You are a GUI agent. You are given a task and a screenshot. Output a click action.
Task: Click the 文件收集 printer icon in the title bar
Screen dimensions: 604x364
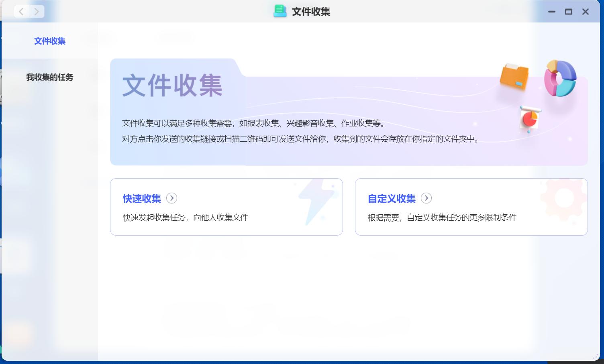[280, 12]
